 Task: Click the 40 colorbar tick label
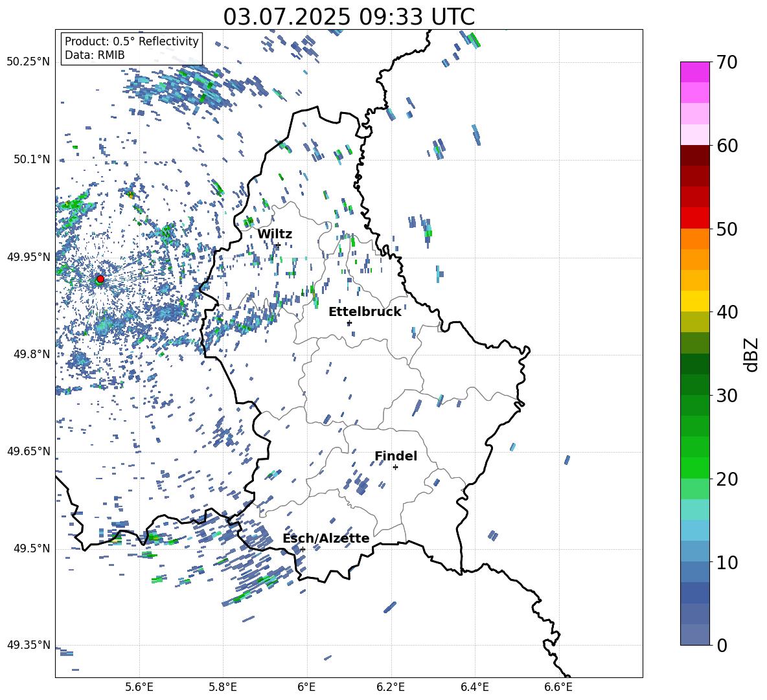coord(727,312)
